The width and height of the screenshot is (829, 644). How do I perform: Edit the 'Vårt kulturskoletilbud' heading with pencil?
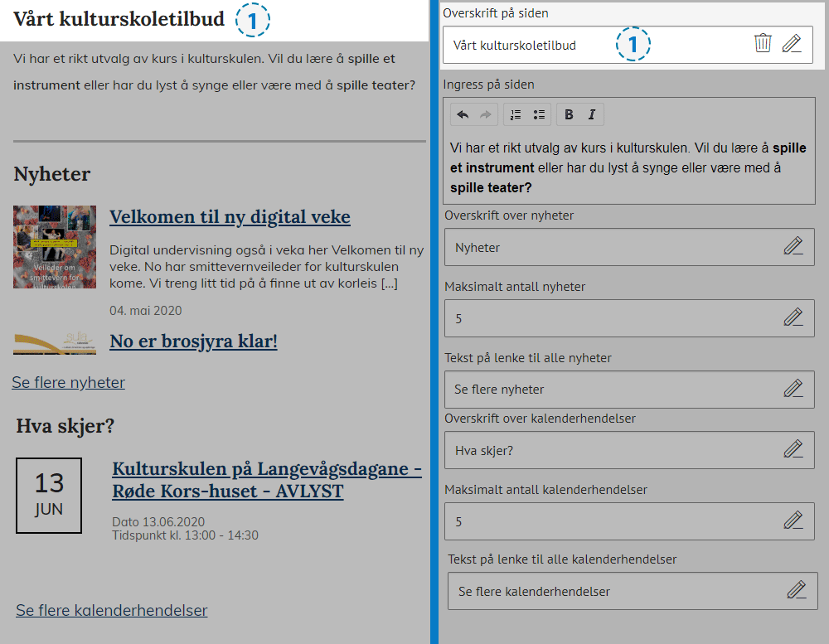[x=792, y=44]
